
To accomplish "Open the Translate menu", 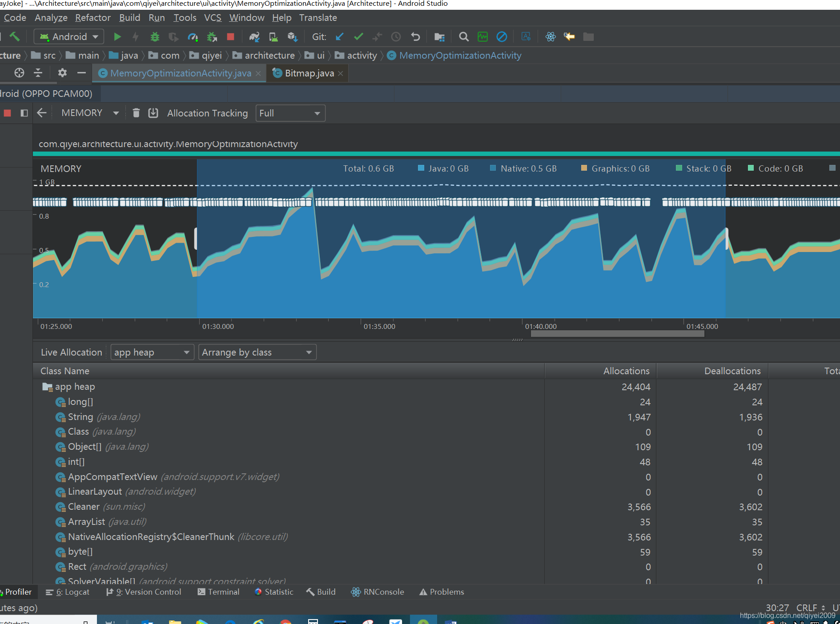I will (x=318, y=18).
